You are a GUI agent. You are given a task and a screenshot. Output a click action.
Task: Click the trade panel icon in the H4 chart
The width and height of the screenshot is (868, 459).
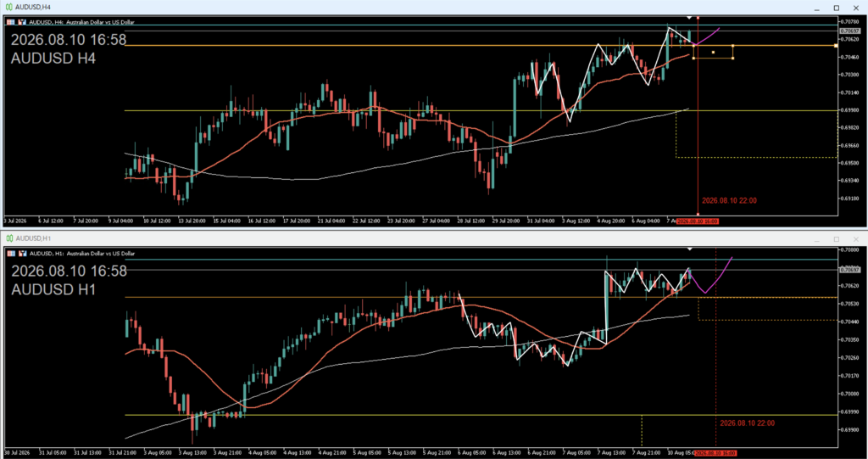tap(22, 22)
